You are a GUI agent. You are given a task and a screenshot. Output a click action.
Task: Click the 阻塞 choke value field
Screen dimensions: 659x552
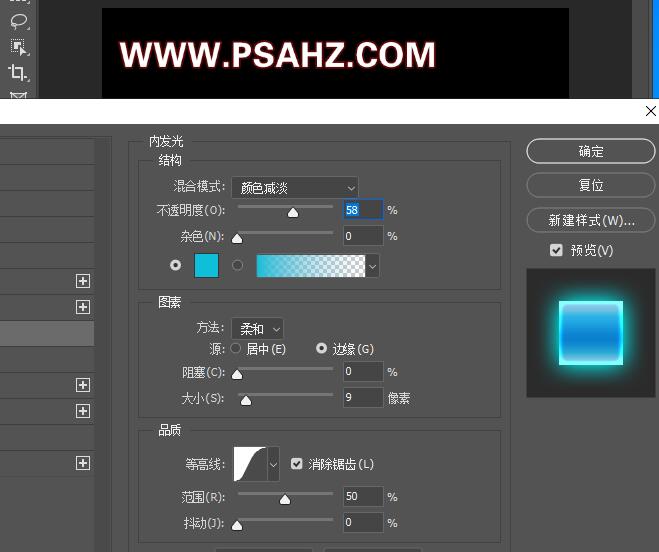(x=363, y=371)
